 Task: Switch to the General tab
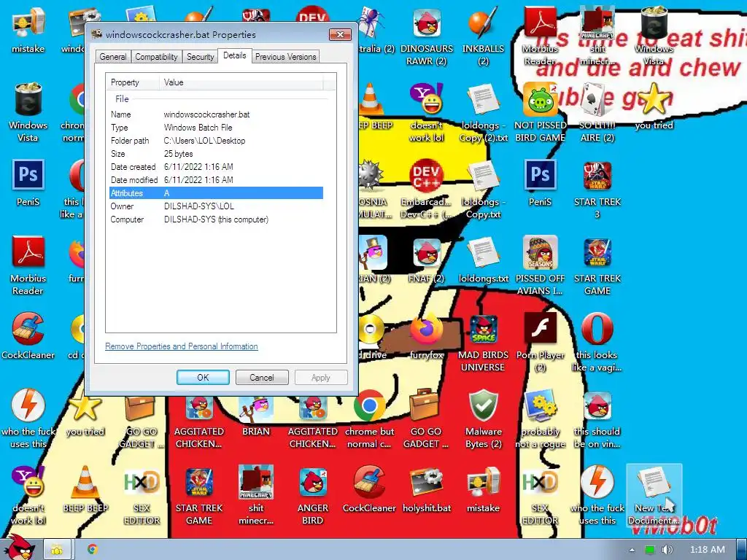coord(113,57)
